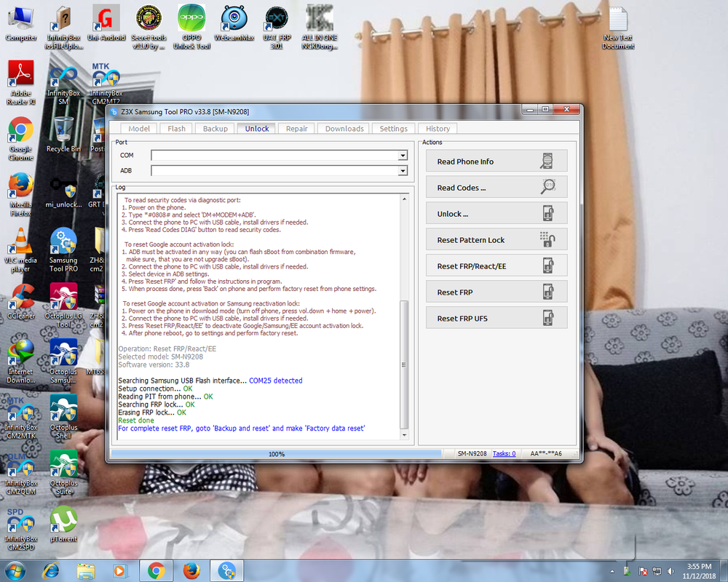Open the Recycle Bin
The image size is (728, 582).
coord(63,135)
